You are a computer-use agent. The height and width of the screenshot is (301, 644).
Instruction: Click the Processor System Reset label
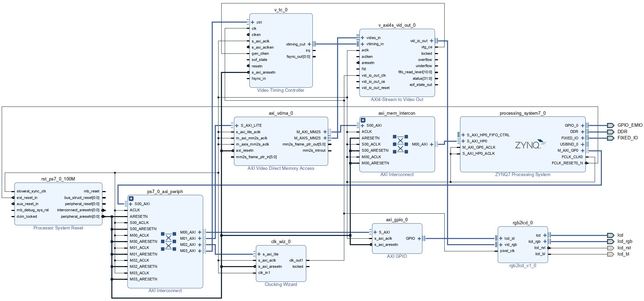click(58, 228)
